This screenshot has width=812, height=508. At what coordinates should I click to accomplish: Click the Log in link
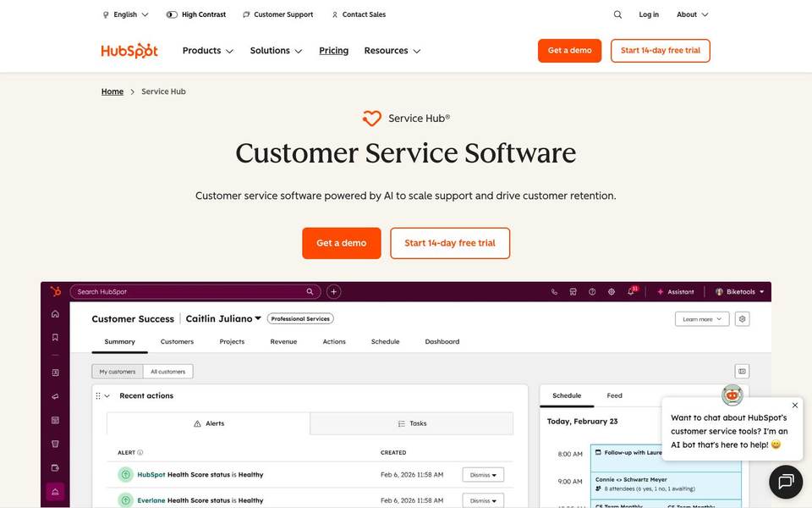click(649, 14)
